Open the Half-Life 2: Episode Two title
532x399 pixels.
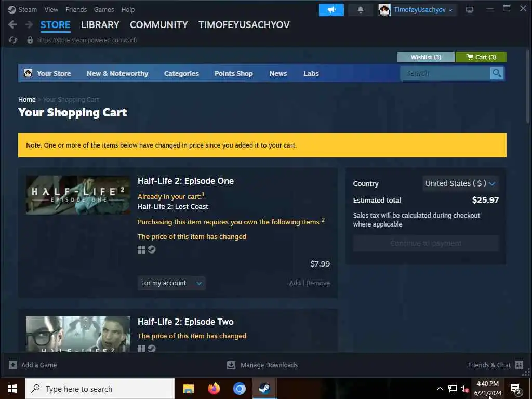[x=185, y=322]
